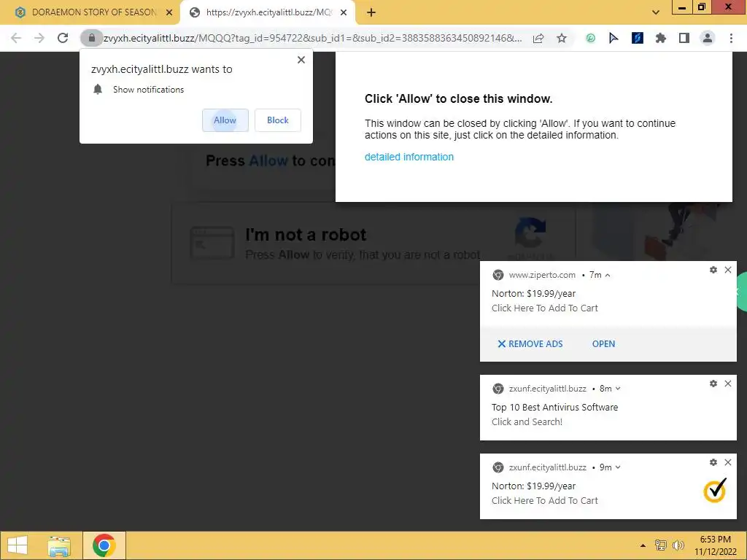This screenshot has width=747, height=560.
Task: Click REMOVE ADS in ziperto notification
Action: tap(530, 344)
